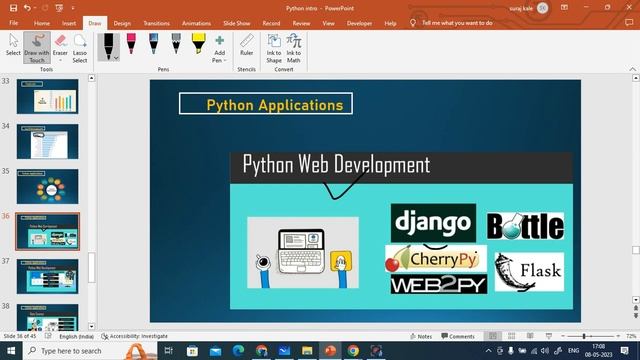
Task: Switch to the Home tab
Action: tap(42, 23)
